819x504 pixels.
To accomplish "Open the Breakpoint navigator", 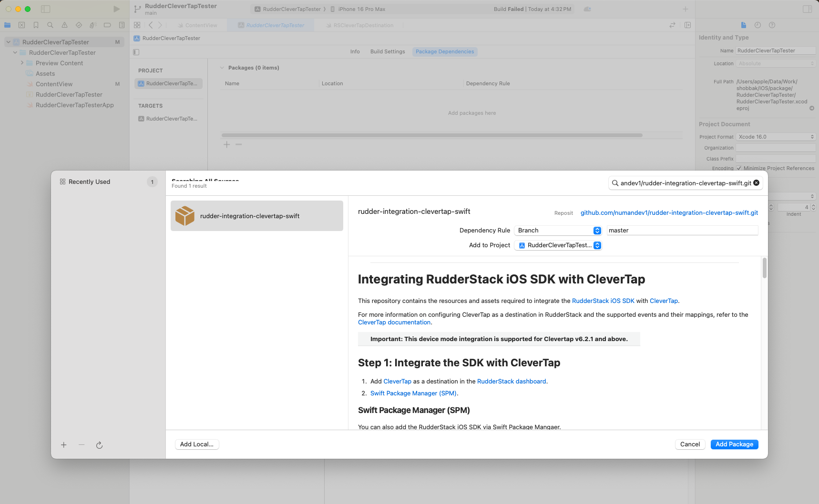I will click(x=107, y=25).
